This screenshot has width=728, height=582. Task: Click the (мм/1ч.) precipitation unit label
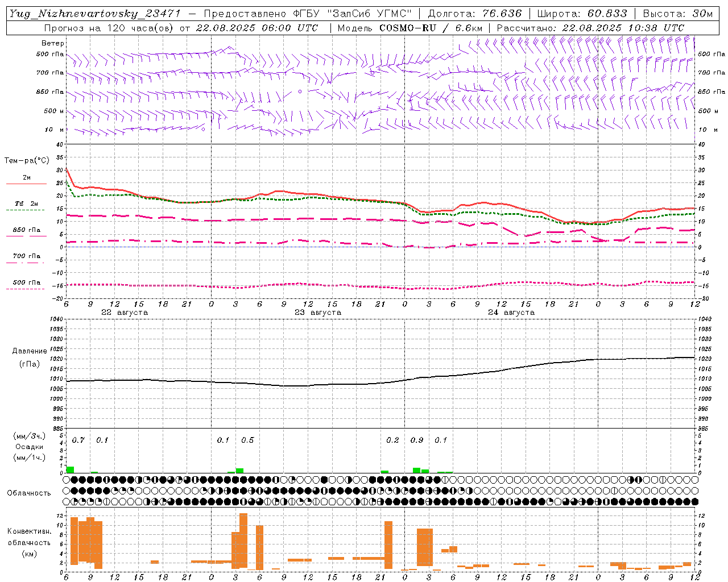pyautogui.click(x=30, y=457)
